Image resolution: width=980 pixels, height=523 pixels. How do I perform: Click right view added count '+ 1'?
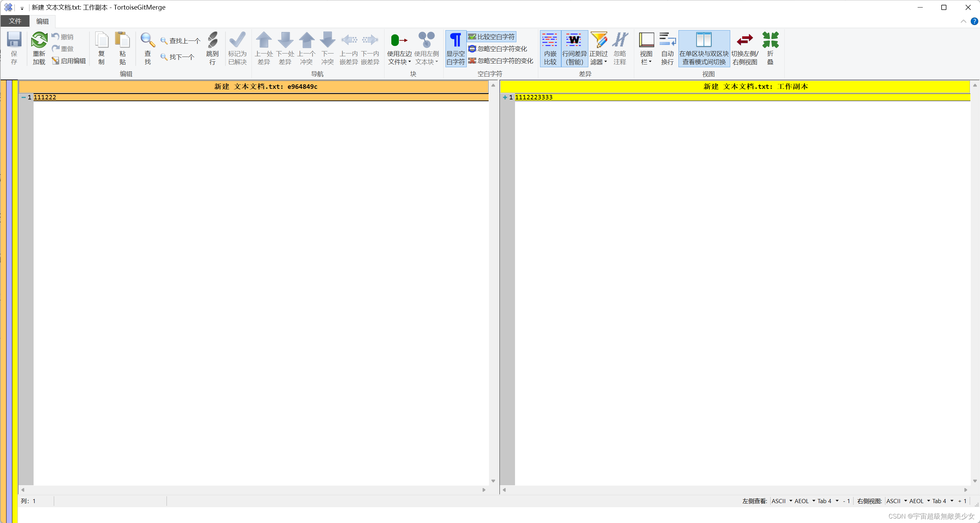click(x=962, y=501)
